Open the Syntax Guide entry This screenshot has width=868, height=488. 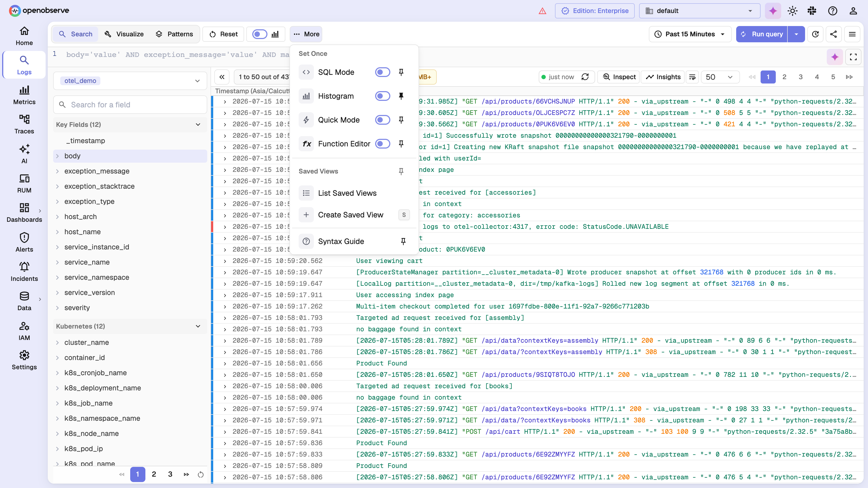point(354,242)
